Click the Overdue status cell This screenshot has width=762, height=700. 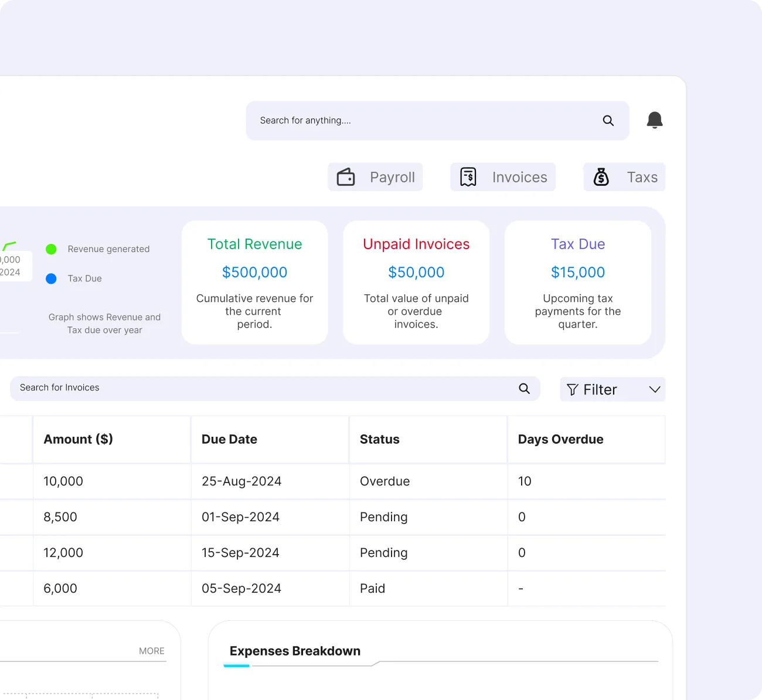click(x=428, y=481)
